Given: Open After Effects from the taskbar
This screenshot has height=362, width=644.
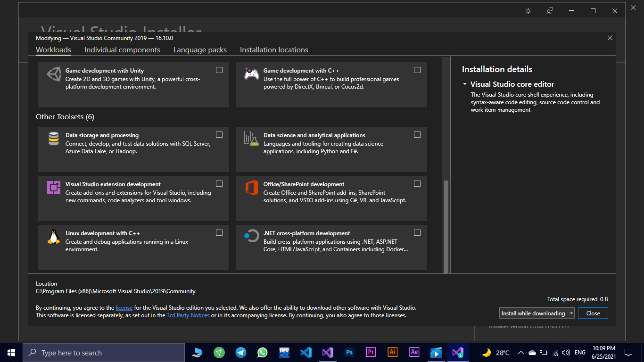Looking at the screenshot, I should pos(414,353).
